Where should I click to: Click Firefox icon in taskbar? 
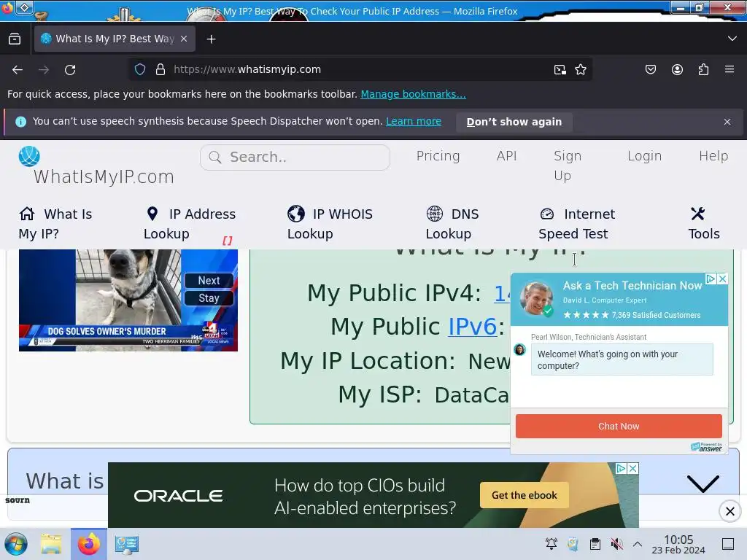[88, 544]
